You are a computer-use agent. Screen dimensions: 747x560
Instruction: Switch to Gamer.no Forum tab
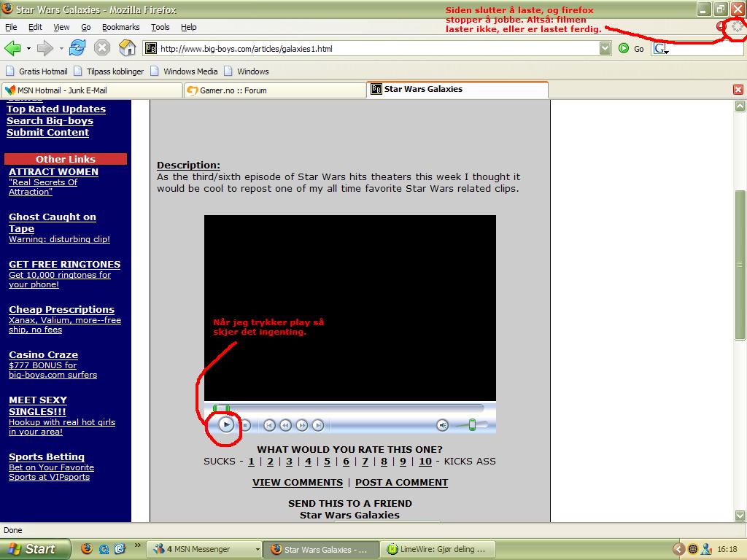click(275, 90)
